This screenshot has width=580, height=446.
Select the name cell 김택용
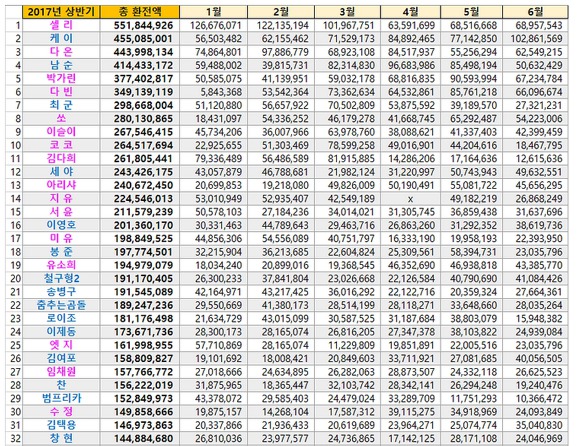point(61,425)
